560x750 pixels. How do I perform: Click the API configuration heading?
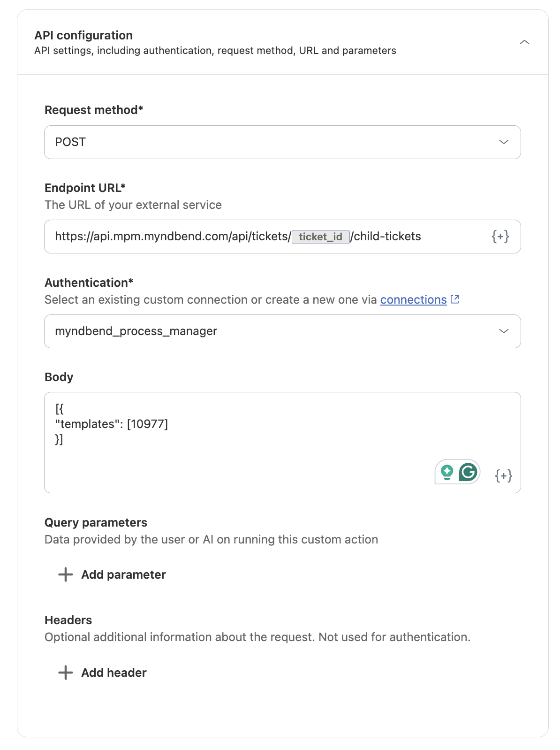[x=83, y=35]
